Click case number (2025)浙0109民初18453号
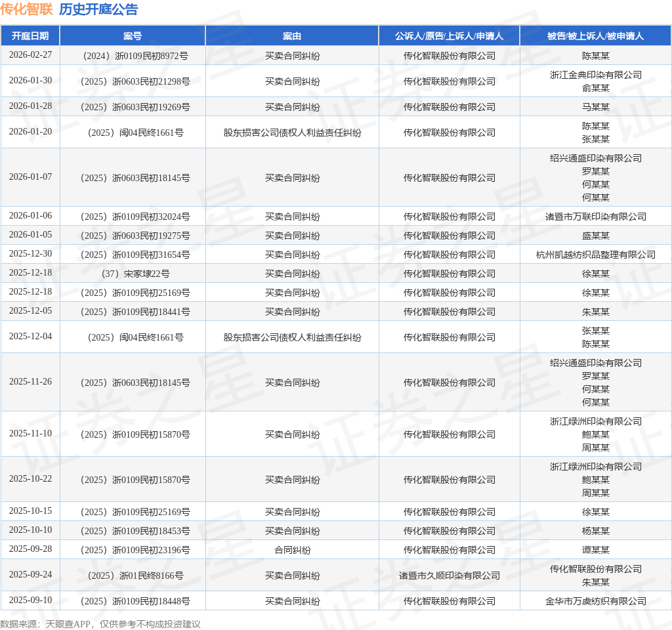 [x=135, y=531]
